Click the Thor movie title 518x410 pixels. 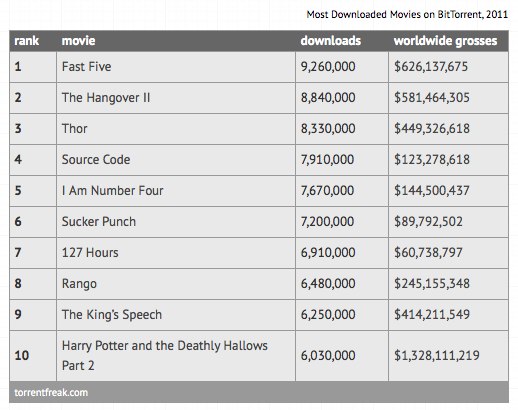pos(75,129)
